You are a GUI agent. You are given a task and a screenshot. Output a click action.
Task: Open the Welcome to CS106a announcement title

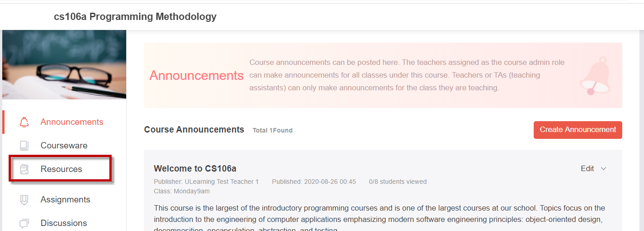[195, 169]
